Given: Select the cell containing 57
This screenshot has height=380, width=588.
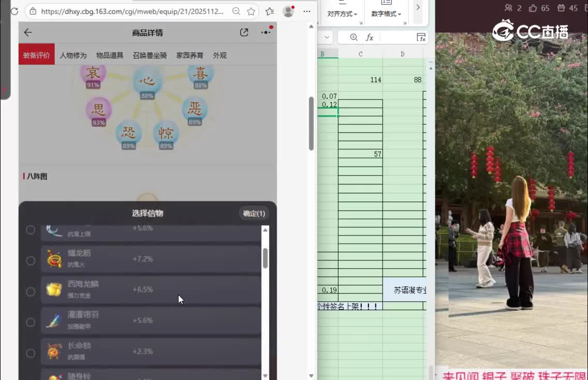Looking at the screenshot, I should (360, 154).
